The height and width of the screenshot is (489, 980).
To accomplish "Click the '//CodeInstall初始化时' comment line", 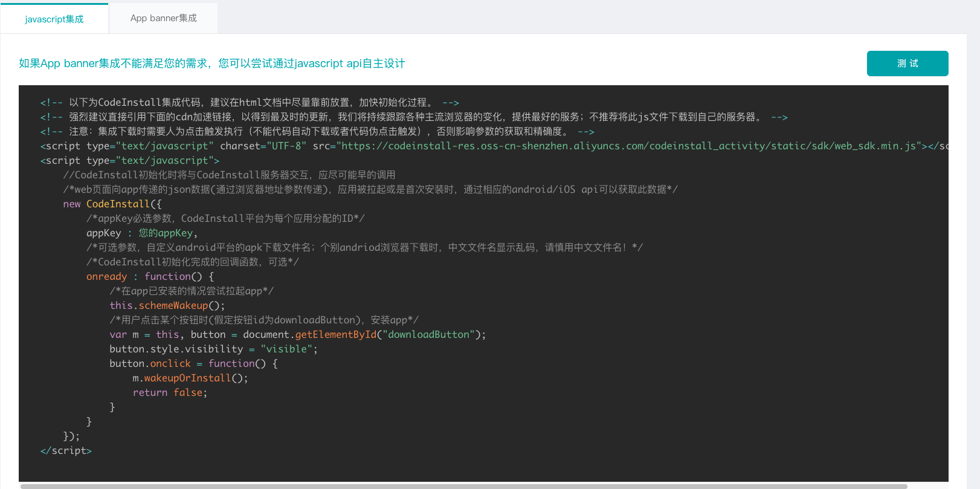I will (x=229, y=175).
